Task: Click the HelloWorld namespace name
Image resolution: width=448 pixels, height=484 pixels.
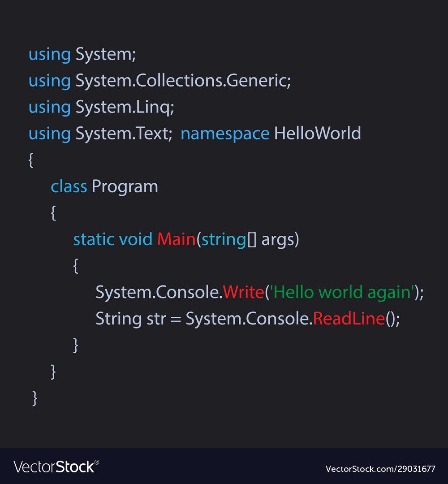Action: click(318, 133)
